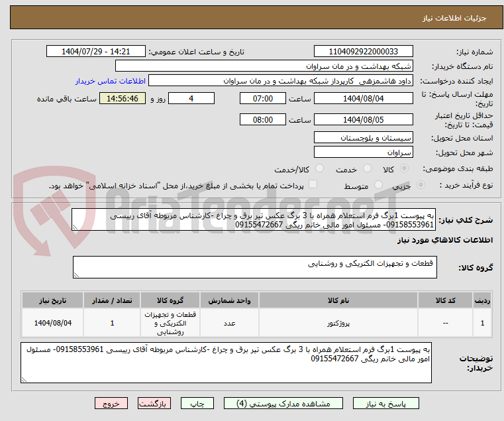Select the 'کالا/خدمت' radio button
The width and height of the screenshot is (504, 421).
(x=319, y=168)
